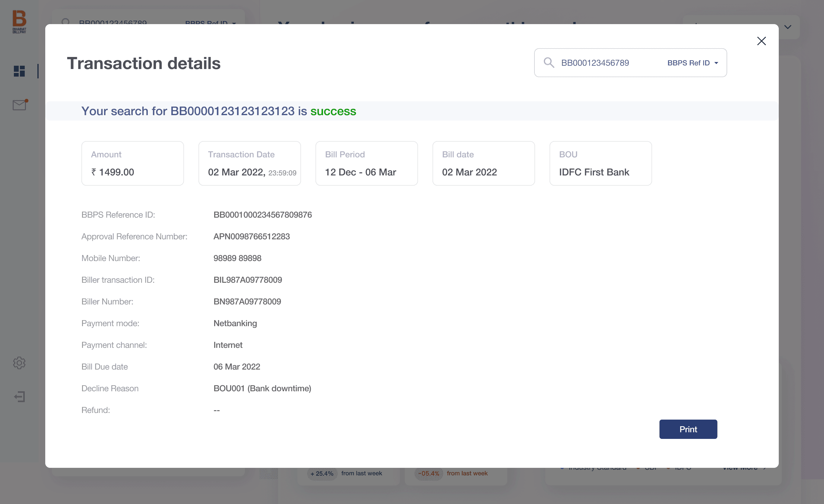Click the search magnifier icon in dialog
The height and width of the screenshot is (504, 824).
(548, 62)
